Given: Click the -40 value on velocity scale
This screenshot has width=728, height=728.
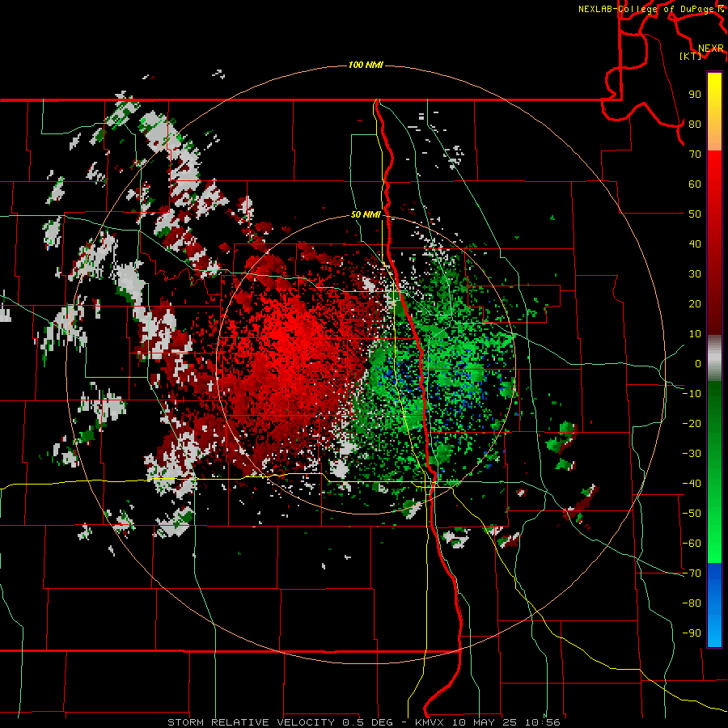Looking at the screenshot, I should (692, 484).
